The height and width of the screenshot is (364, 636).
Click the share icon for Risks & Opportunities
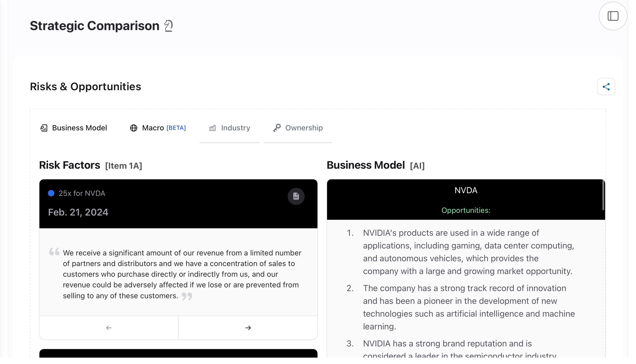click(x=606, y=86)
